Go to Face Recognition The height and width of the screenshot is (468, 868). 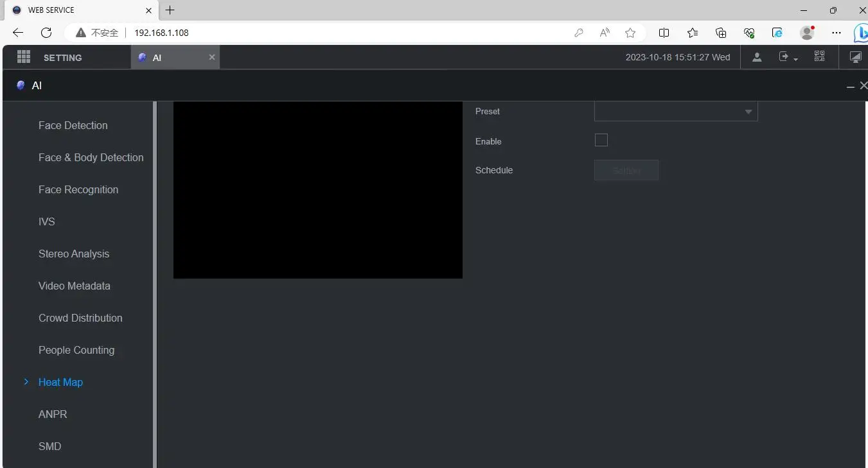(78, 189)
